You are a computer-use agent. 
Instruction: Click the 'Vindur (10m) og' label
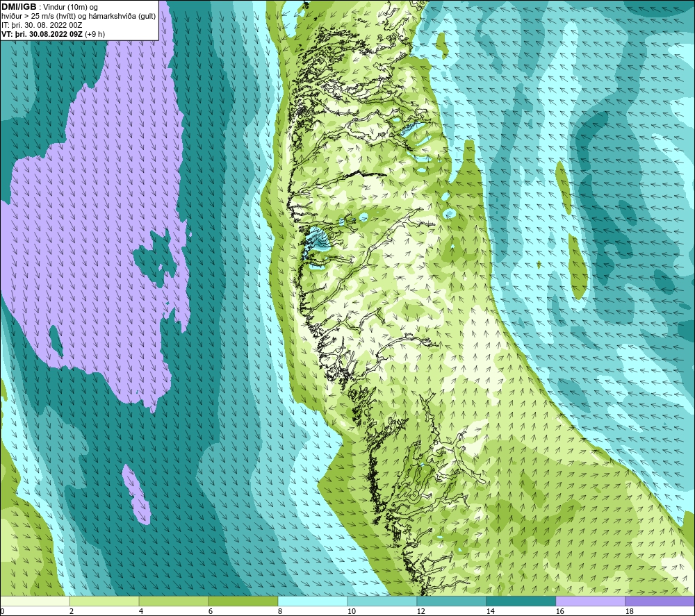[71, 8]
